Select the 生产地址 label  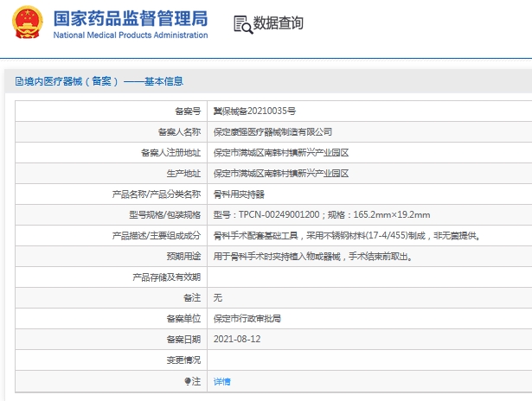tap(183, 174)
